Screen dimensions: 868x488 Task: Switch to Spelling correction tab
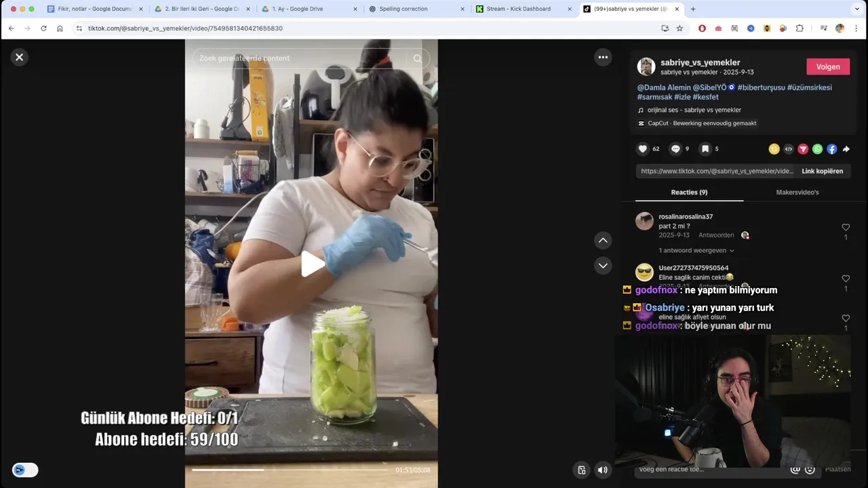pos(416,9)
